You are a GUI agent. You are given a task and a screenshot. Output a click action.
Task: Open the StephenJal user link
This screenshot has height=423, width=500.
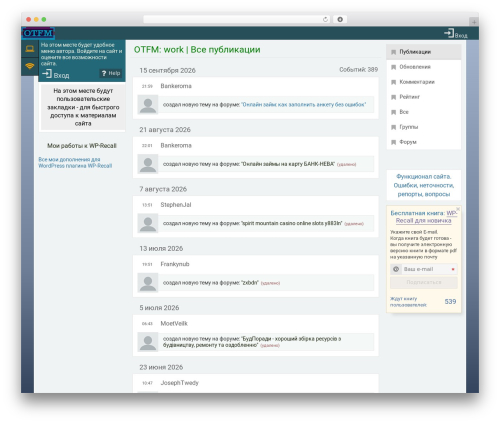click(176, 205)
